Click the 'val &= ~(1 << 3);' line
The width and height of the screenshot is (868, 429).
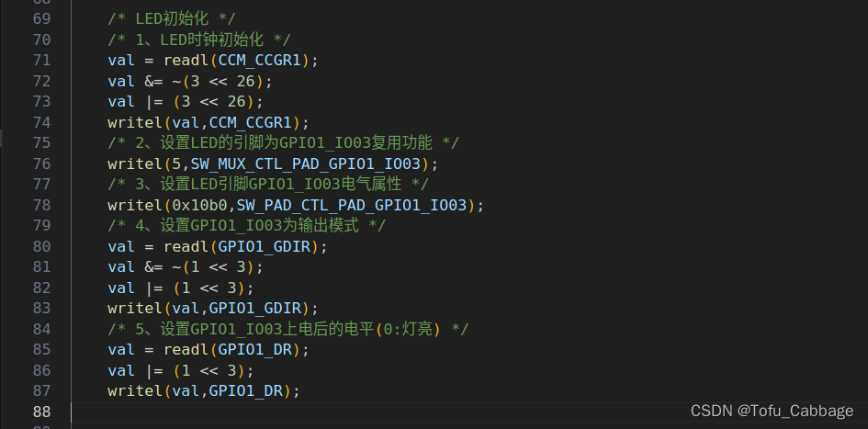(186, 267)
